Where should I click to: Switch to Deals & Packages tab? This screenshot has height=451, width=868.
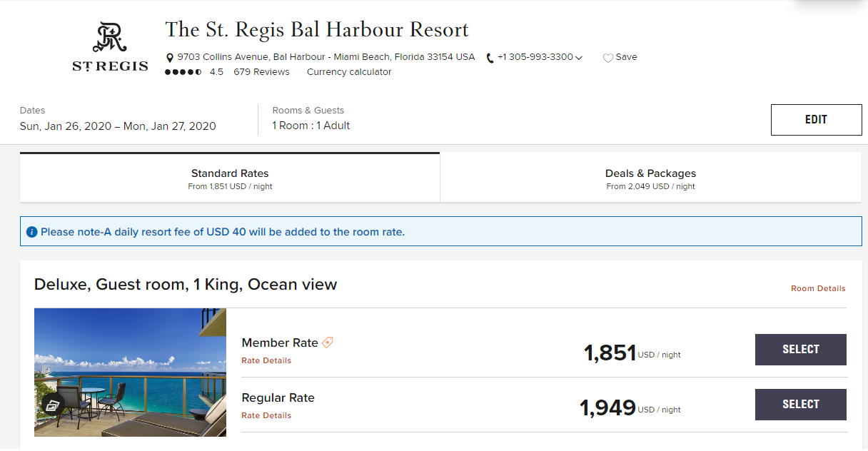[650, 179]
